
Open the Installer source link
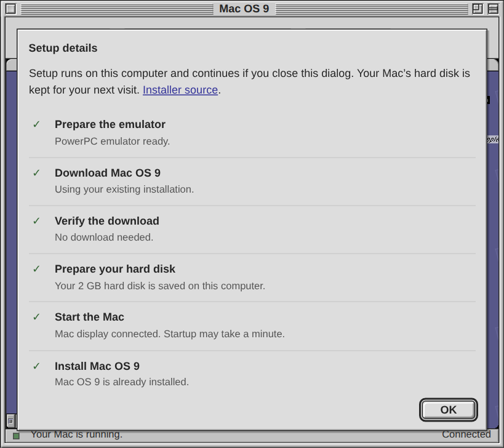[180, 90]
